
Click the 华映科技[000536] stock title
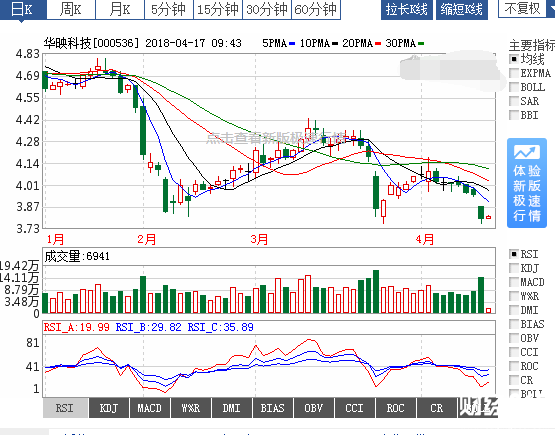91,43
